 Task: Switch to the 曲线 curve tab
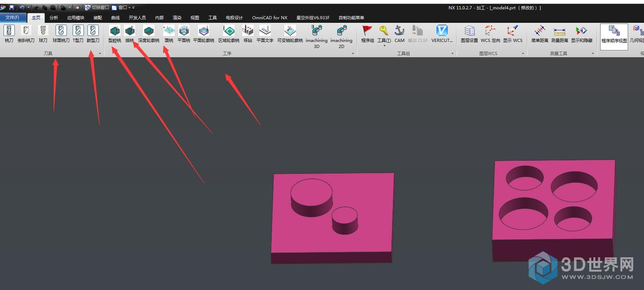[116, 18]
